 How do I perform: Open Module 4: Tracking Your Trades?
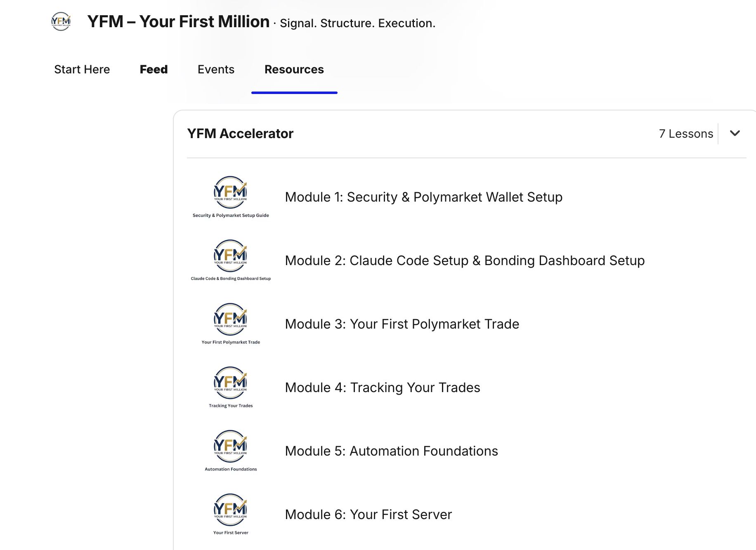[x=383, y=388]
